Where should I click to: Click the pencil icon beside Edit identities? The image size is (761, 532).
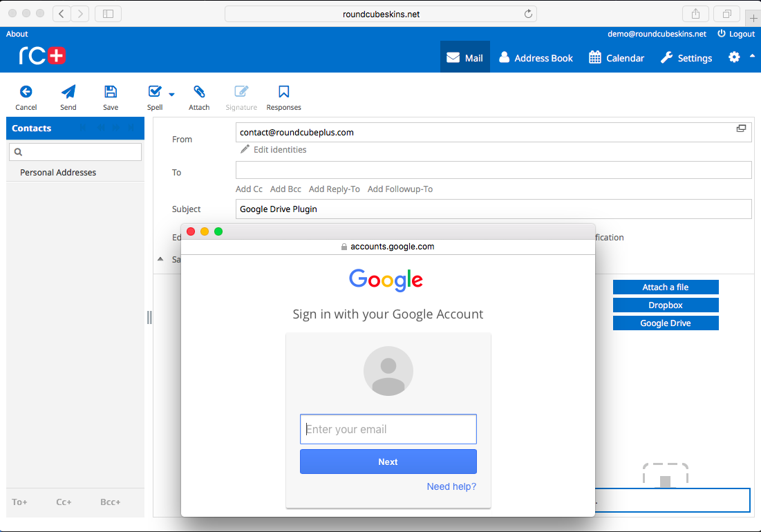[245, 149]
